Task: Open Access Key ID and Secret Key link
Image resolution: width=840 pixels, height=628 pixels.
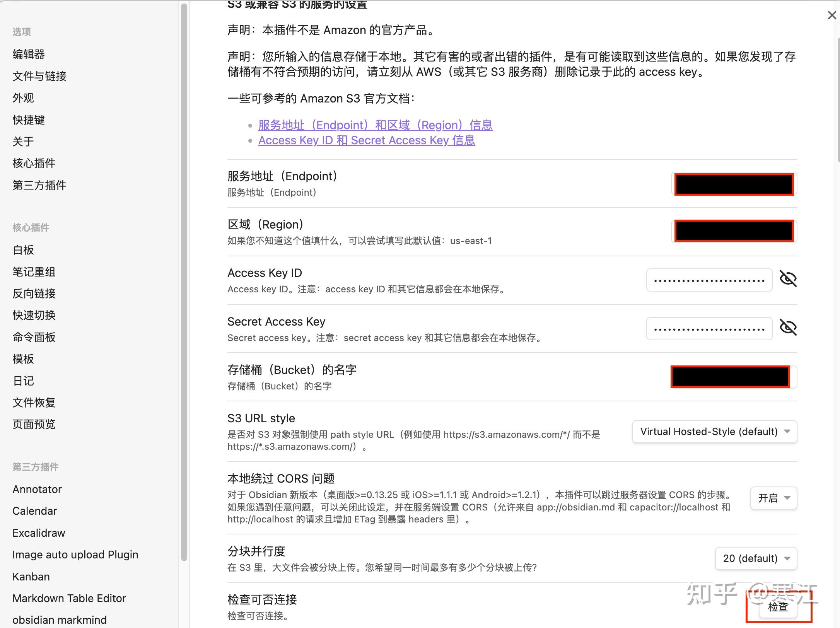Action: pos(366,140)
